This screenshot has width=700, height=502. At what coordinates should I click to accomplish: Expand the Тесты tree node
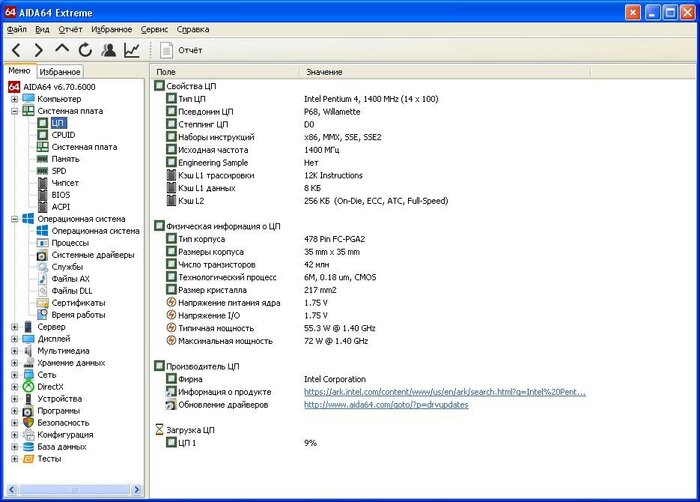pyautogui.click(x=14, y=458)
